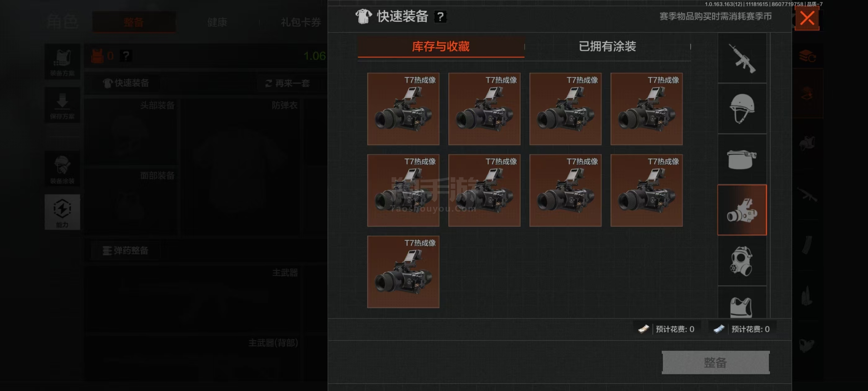
Task: Click the category list scrollbar
Action: (770, 175)
